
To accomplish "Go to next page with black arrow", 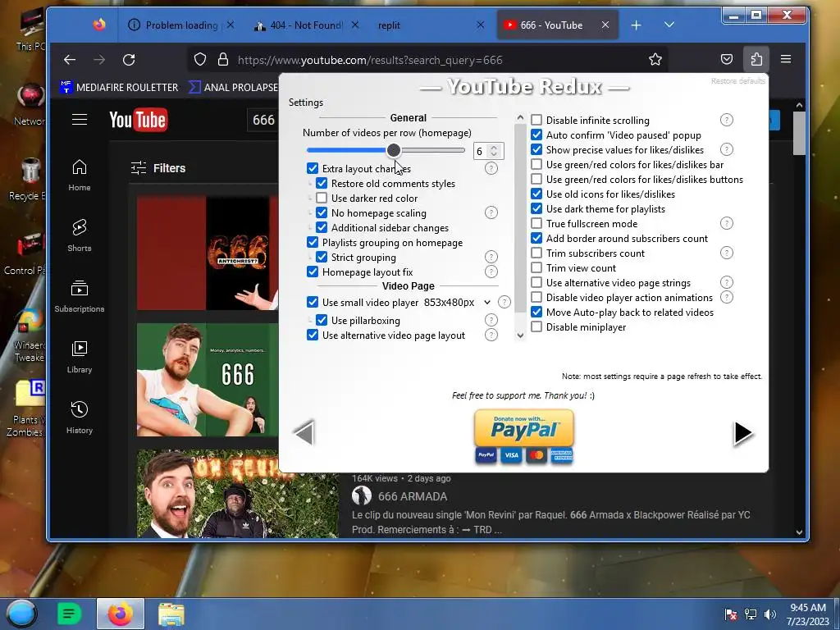I will pyautogui.click(x=742, y=433).
